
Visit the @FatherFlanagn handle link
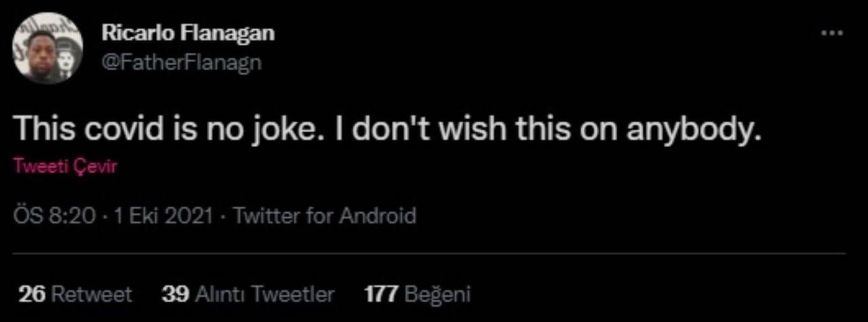click(x=181, y=62)
